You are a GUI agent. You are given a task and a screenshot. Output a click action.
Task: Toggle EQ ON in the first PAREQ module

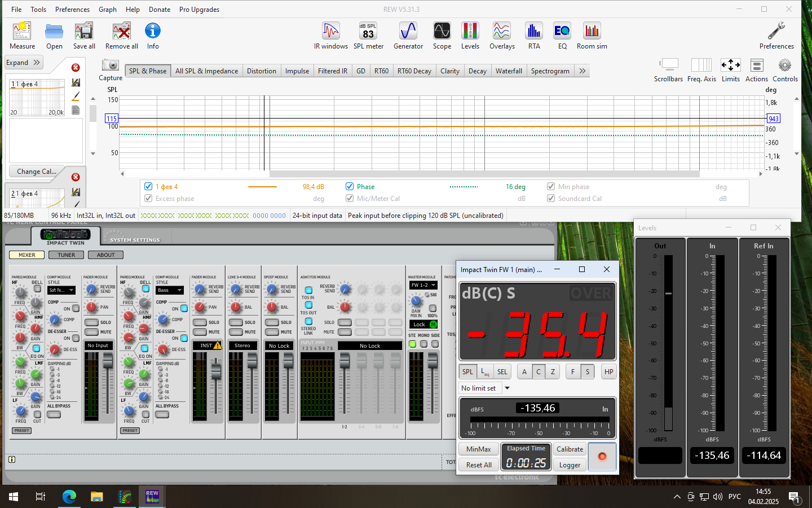[36, 349]
